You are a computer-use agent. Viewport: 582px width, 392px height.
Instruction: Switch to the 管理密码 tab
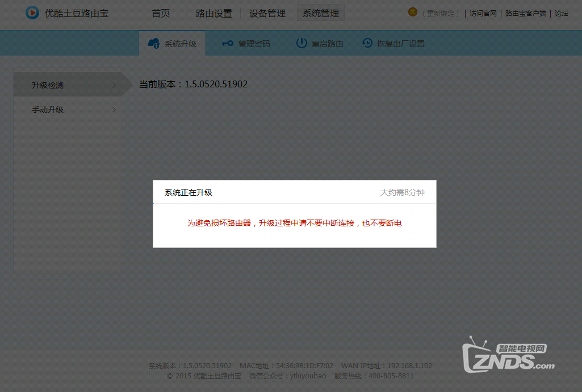tap(246, 43)
